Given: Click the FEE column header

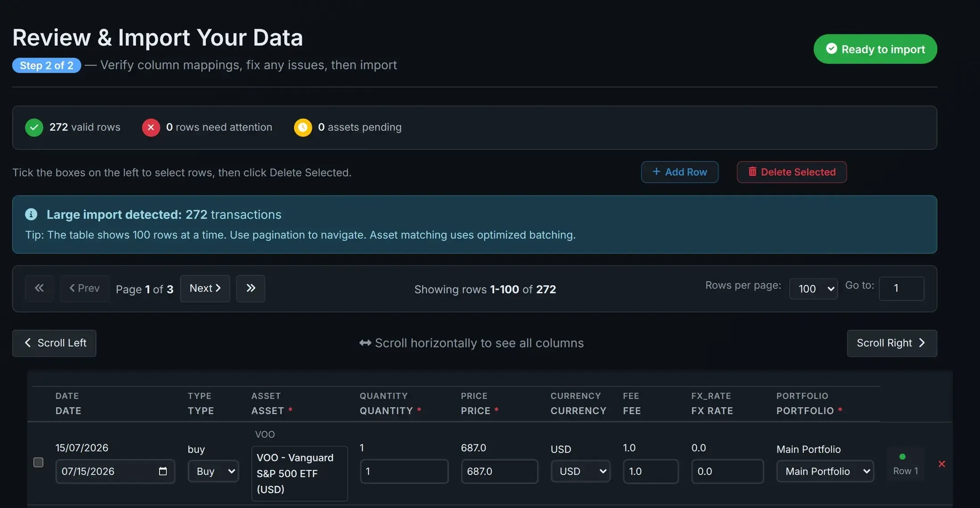Looking at the screenshot, I should pyautogui.click(x=632, y=411).
